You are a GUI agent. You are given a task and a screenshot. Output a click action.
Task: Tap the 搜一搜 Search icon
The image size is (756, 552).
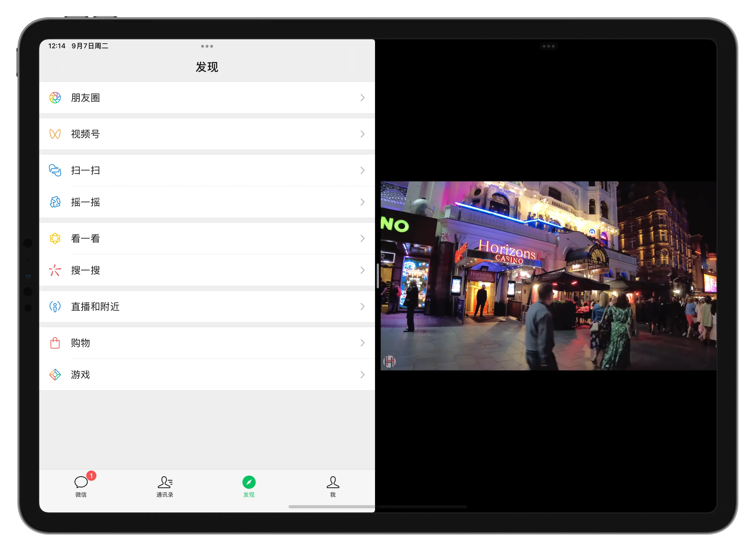coord(55,270)
